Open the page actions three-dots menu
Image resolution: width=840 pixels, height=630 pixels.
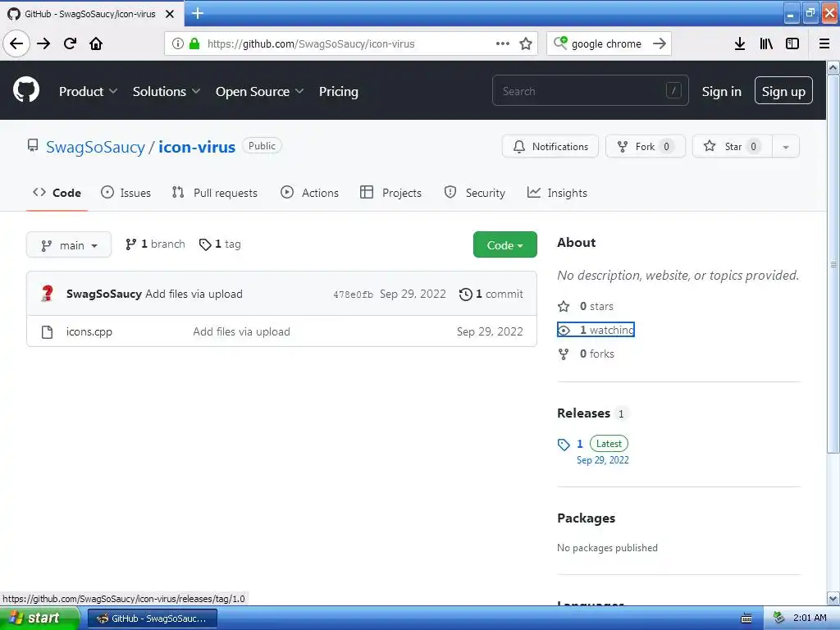tap(503, 43)
